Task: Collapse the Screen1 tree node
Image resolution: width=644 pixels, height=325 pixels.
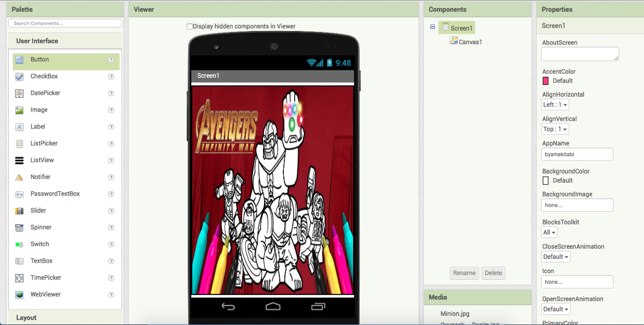Action: pos(433,27)
